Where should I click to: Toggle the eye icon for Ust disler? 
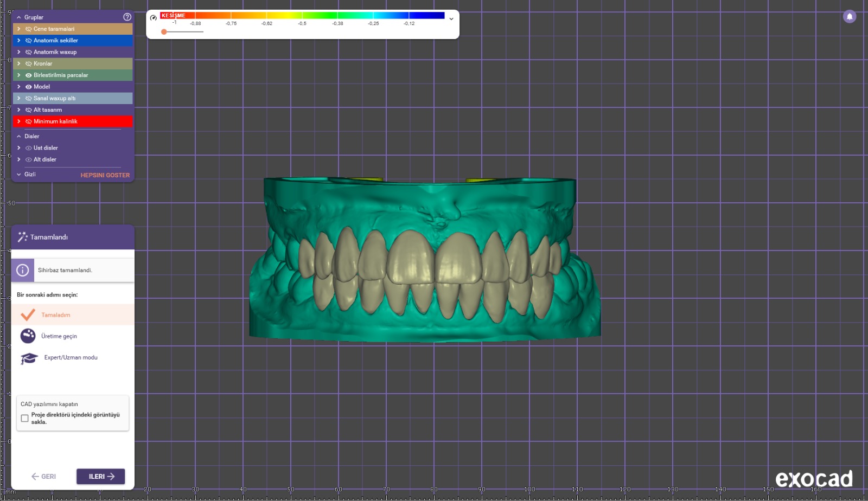pos(29,148)
